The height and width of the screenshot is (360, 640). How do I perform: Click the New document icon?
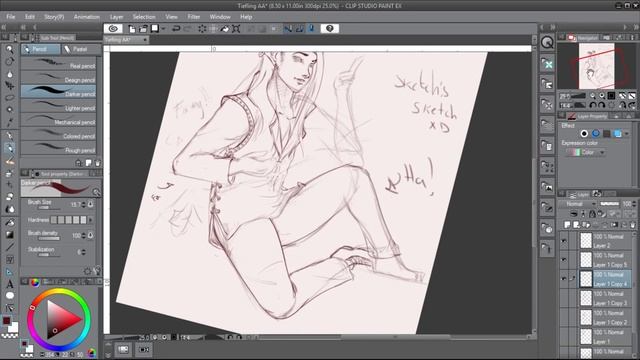point(132,29)
